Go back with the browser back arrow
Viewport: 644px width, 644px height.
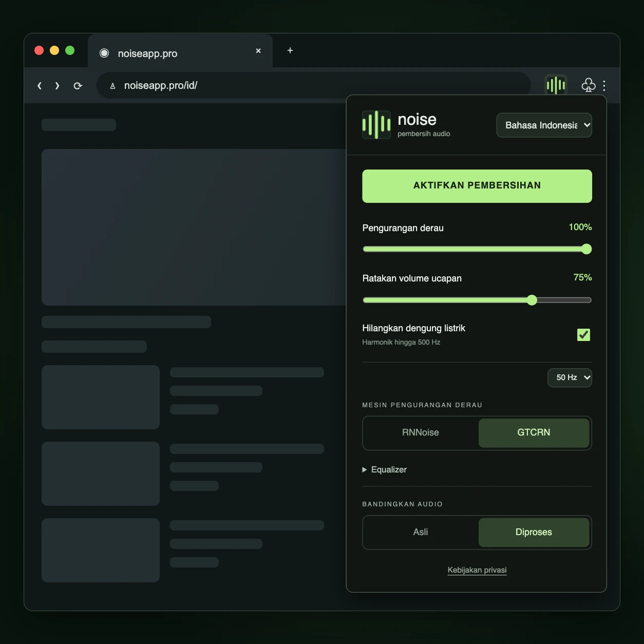[x=40, y=86]
